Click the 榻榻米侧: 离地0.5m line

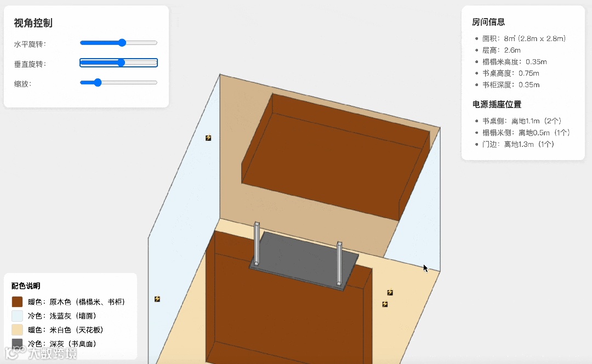(x=526, y=133)
